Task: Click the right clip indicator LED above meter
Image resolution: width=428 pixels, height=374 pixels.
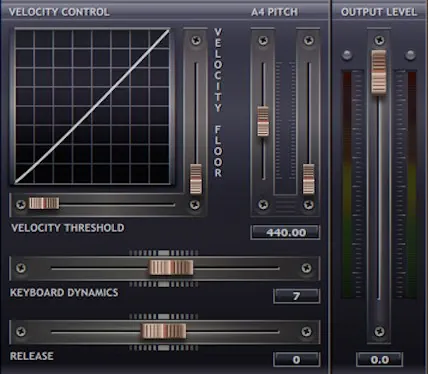Action: [x=410, y=54]
